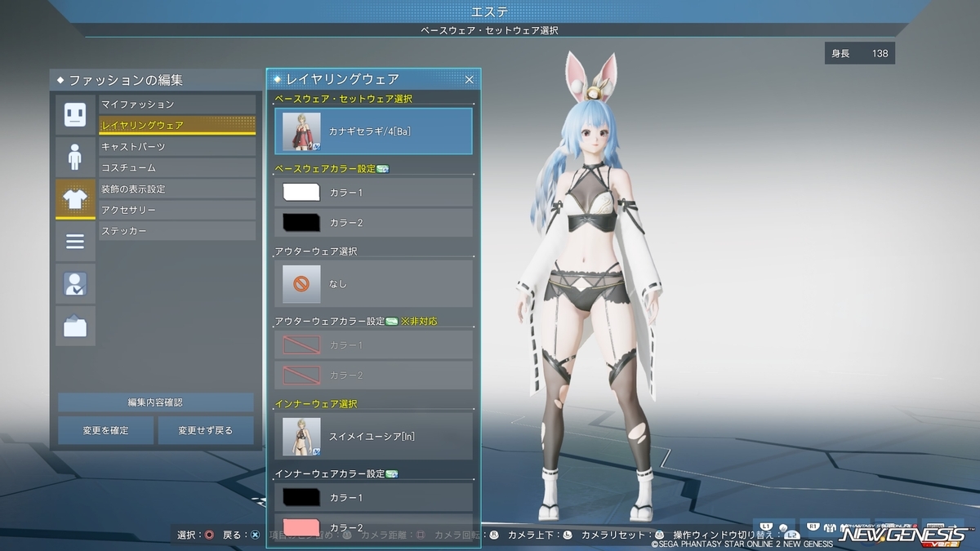Close the レイヤリングウェア panel with X
Viewport: 980px width, 551px height.
(x=469, y=79)
